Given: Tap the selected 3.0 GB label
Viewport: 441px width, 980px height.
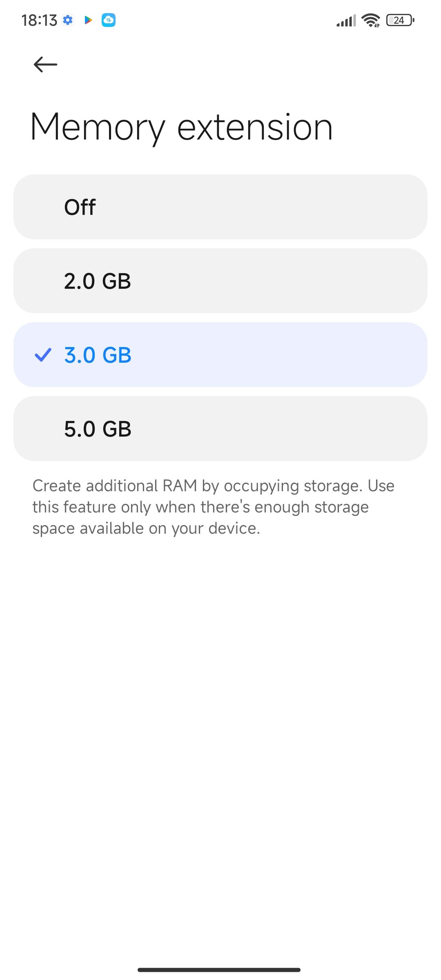Looking at the screenshot, I should (98, 355).
